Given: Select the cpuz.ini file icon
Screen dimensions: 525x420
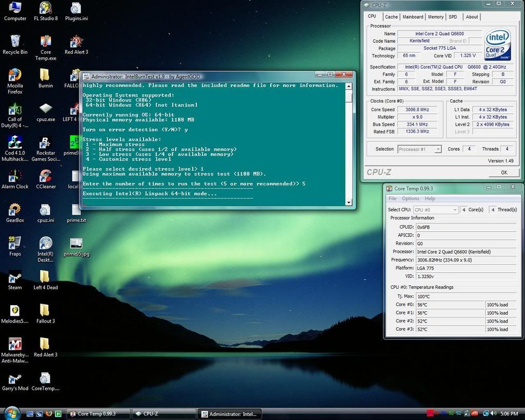Looking at the screenshot, I should pyautogui.click(x=46, y=213).
